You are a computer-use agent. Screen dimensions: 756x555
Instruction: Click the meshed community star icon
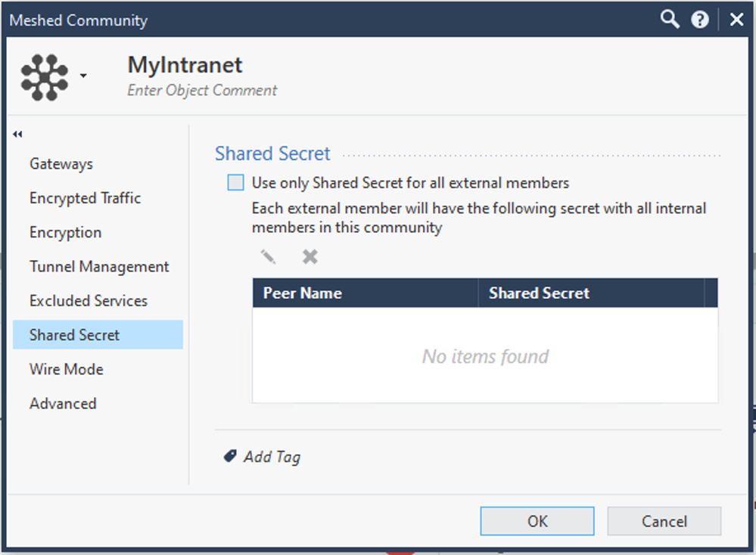[x=45, y=77]
